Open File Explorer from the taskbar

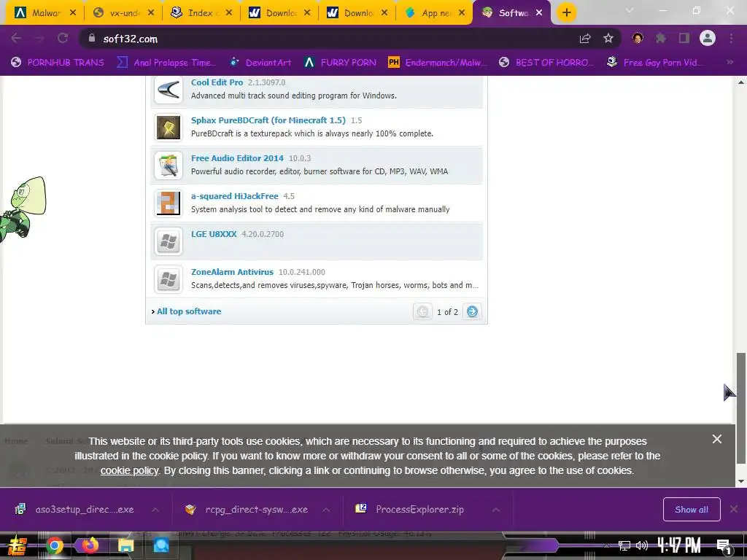coord(125,545)
